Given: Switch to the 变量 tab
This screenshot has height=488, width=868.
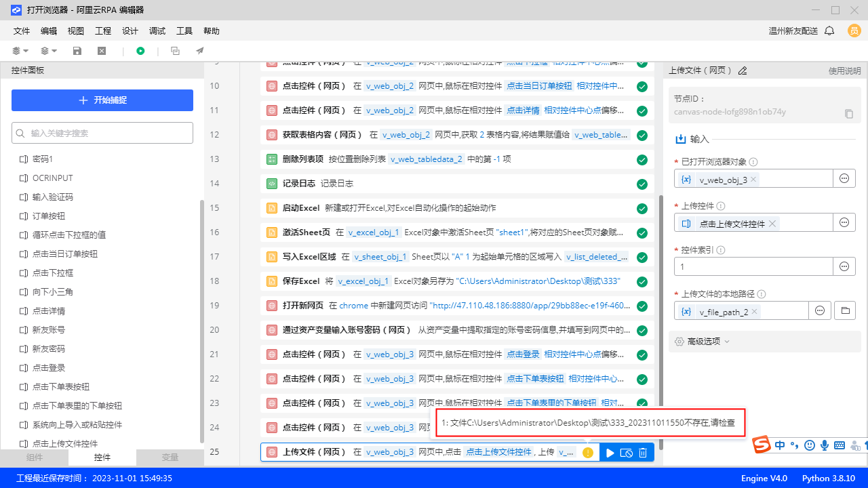Looking at the screenshot, I should pyautogui.click(x=170, y=457).
